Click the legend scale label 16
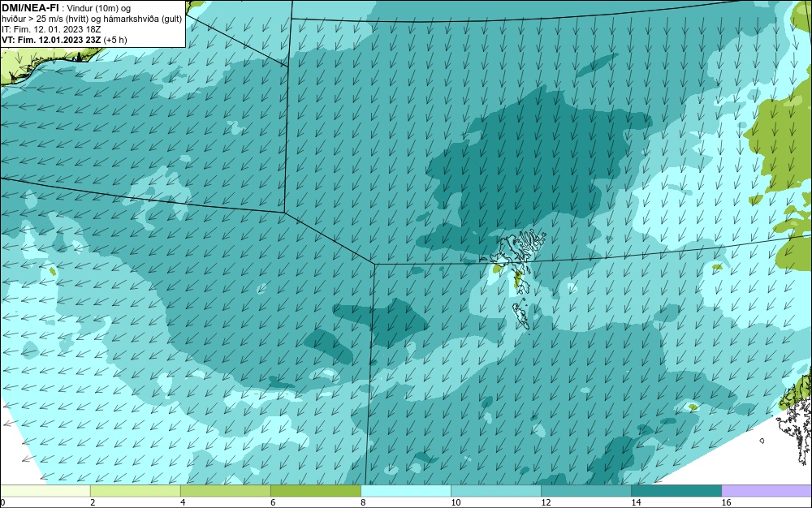 tap(726, 502)
